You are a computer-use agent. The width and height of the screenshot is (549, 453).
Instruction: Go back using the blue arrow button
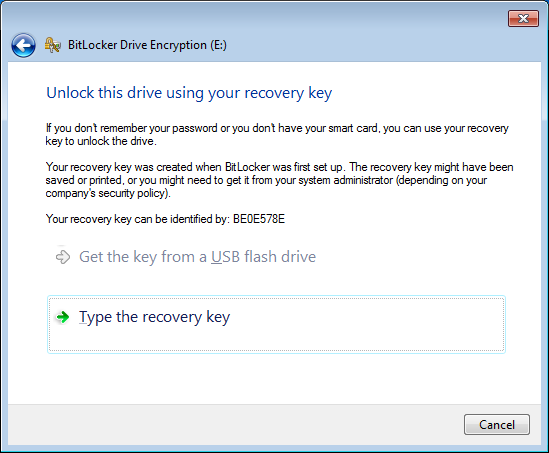click(x=23, y=45)
